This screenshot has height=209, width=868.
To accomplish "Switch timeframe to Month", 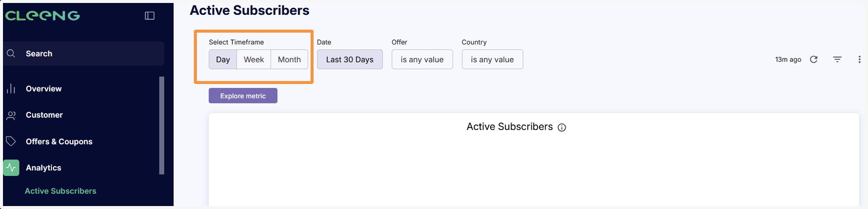I will [x=289, y=59].
